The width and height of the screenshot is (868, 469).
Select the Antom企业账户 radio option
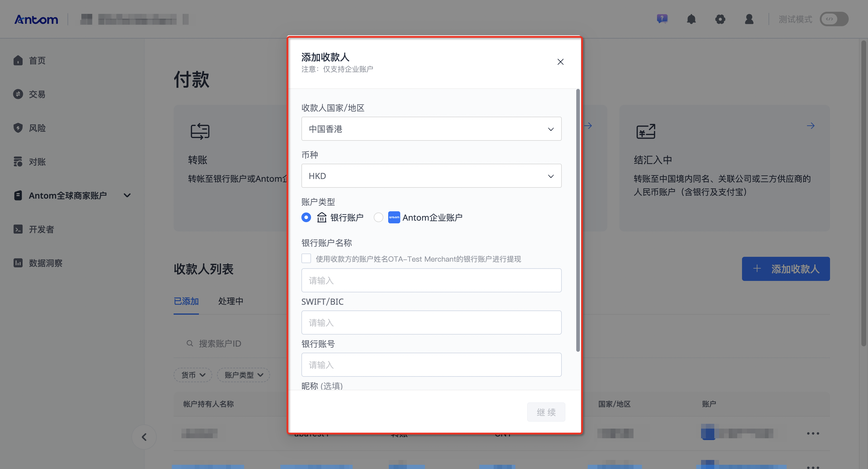[x=379, y=217]
